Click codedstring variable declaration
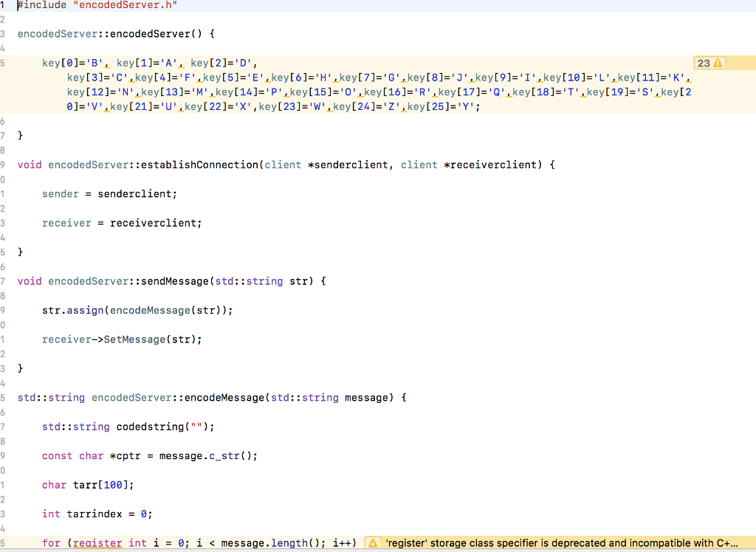756x552 pixels. click(150, 427)
